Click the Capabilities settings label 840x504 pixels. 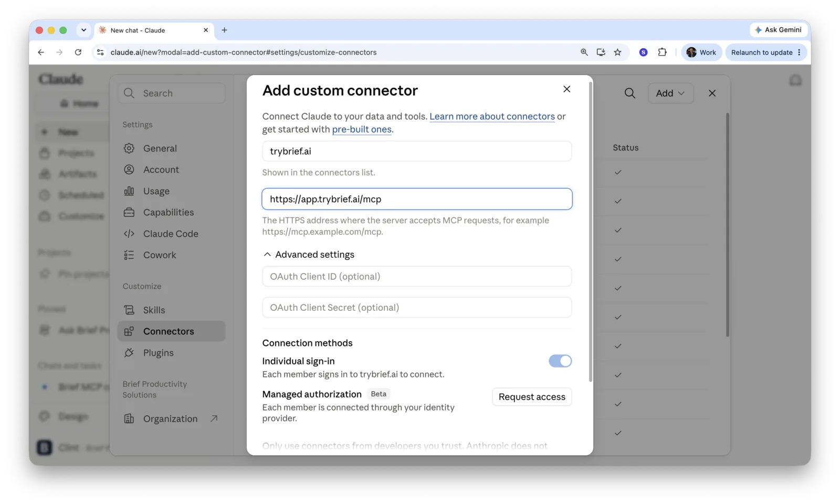169,212
